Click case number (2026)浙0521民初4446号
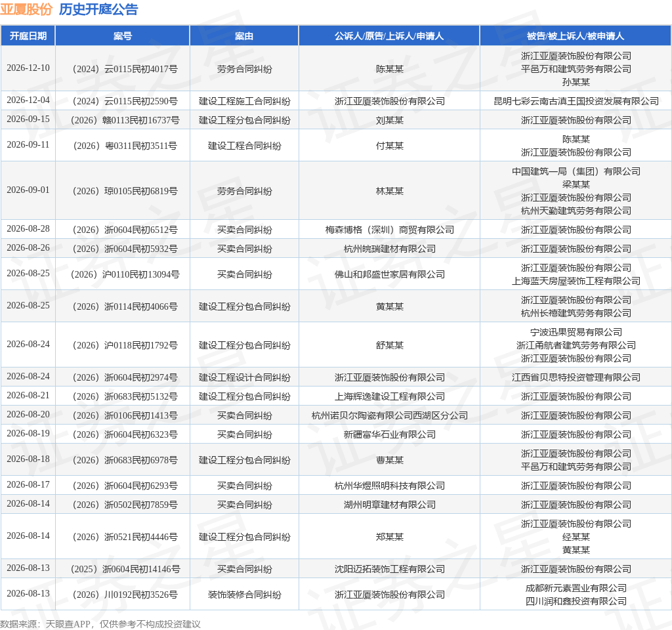The image size is (672, 630). [124, 537]
